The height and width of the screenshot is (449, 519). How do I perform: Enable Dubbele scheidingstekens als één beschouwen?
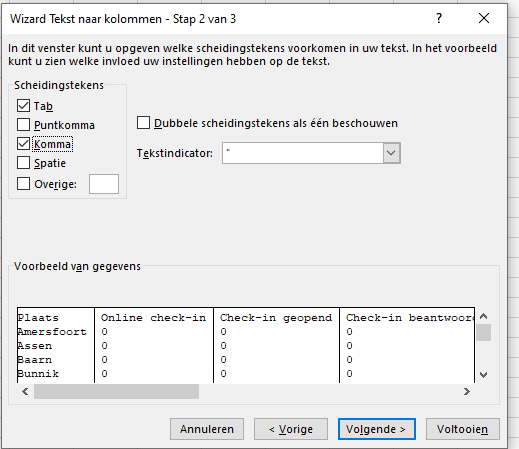pos(143,123)
